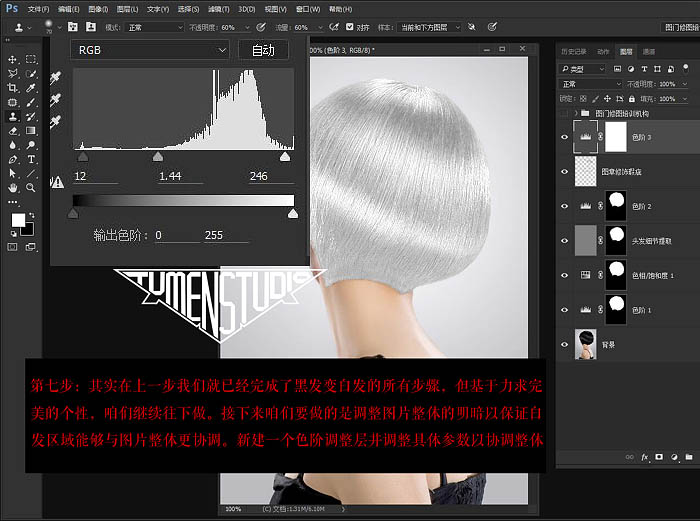This screenshot has height=521, width=700.
Task: Open the 模式 blend mode dropdown in options bar
Action: tap(154, 27)
